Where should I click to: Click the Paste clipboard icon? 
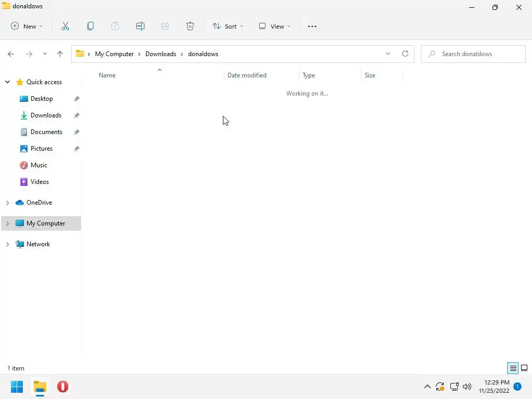115,26
